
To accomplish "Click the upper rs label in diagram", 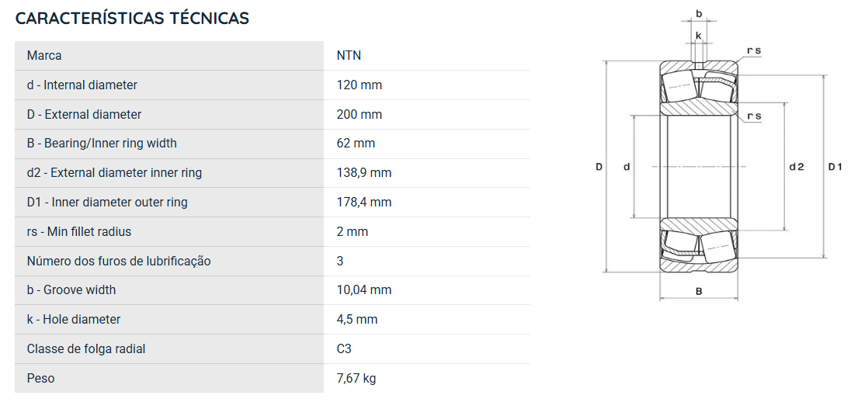I will (754, 50).
